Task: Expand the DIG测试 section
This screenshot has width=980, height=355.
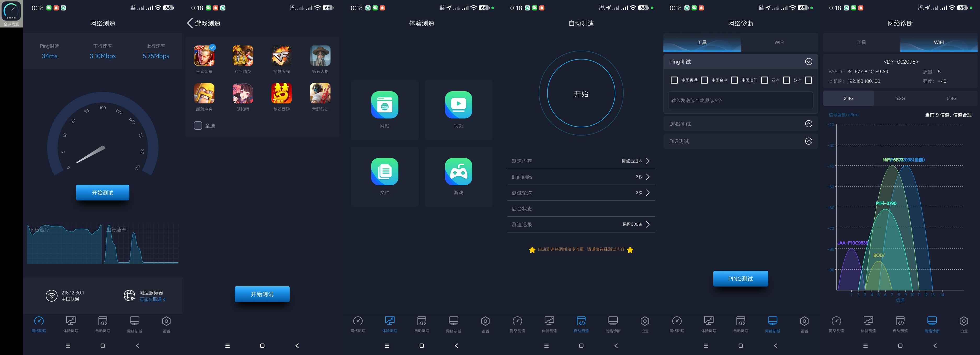Action: 808,141
